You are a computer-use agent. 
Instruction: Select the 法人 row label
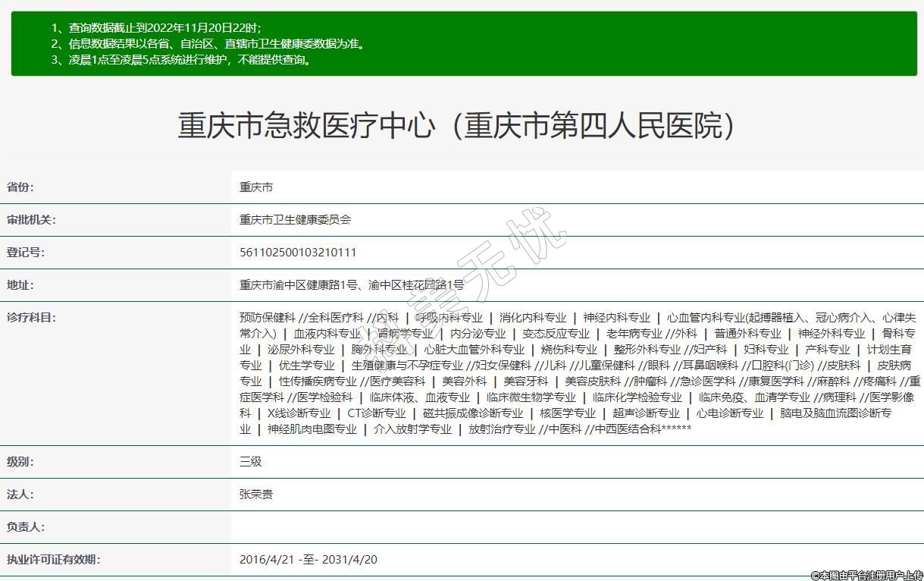tap(20, 494)
